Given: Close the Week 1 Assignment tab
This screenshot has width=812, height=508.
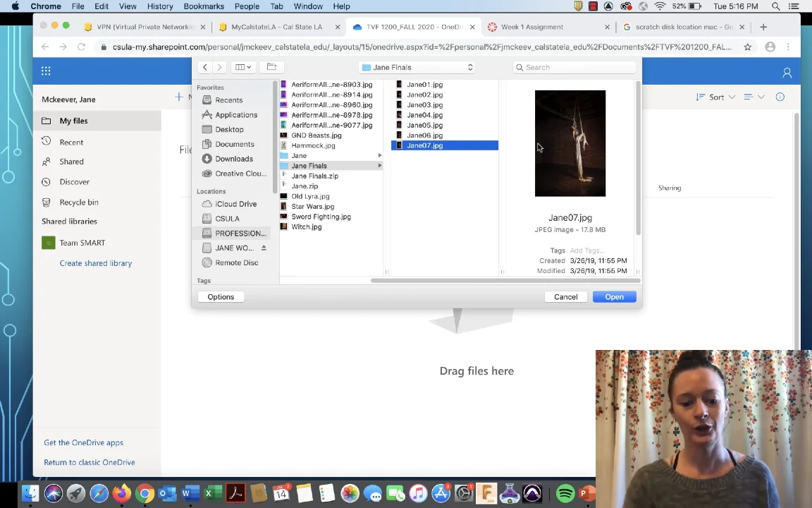Looking at the screenshot, I should point(607,27).
